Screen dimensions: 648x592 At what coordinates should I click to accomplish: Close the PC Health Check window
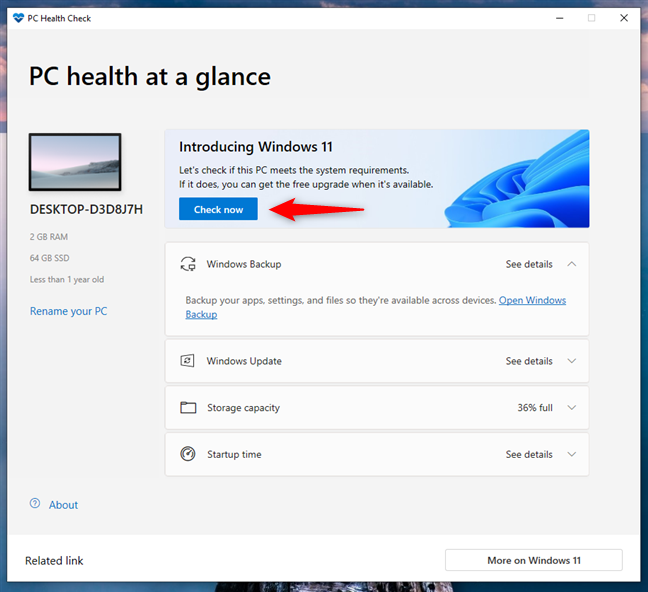tap(624, 18)
